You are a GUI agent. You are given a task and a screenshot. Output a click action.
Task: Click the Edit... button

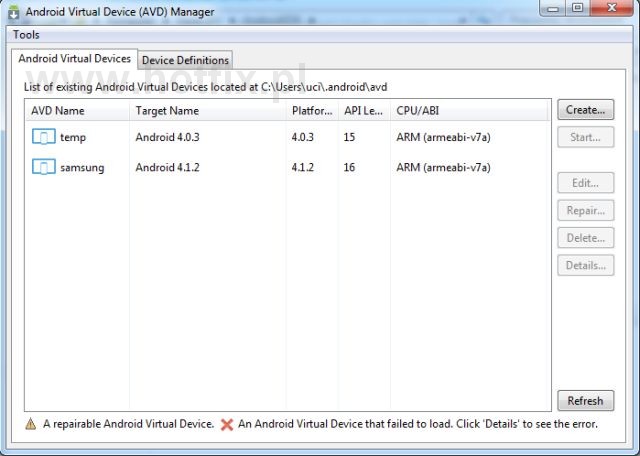coord(586,183)
